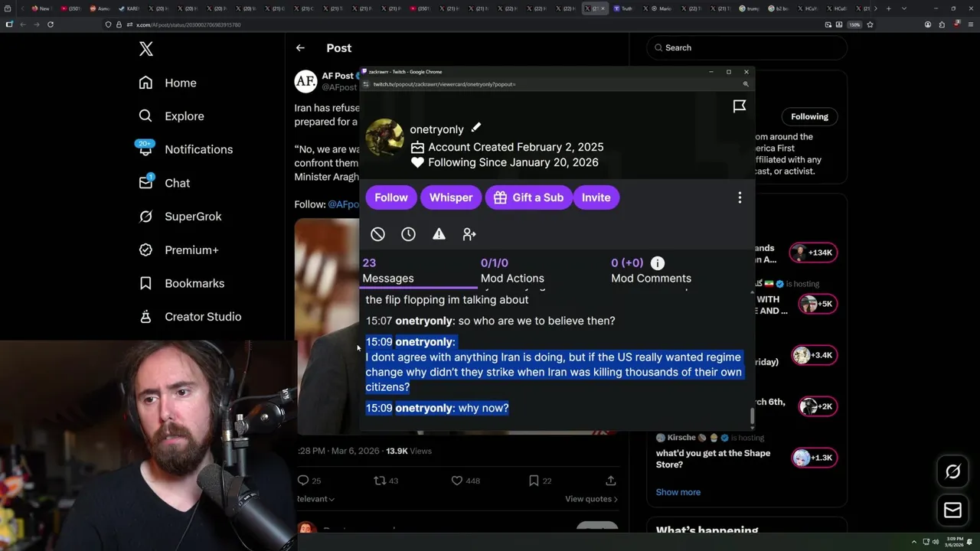
Task: Join the +2K listeners space
Action: 817,406
